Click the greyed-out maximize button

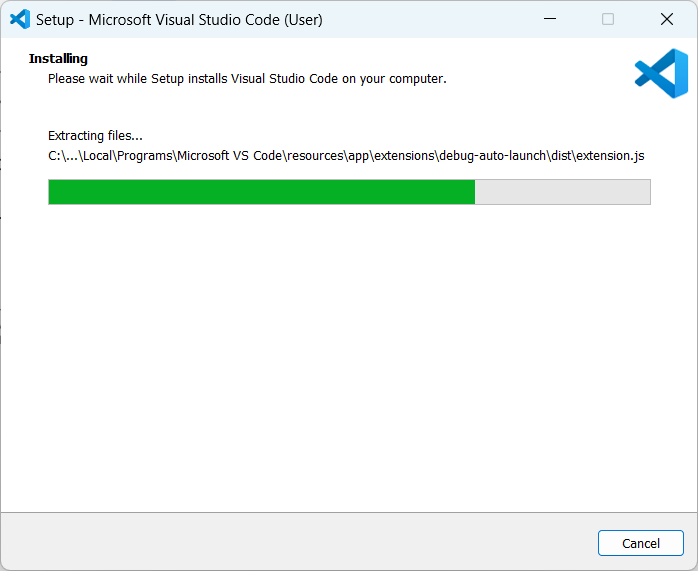coord(607,19)
